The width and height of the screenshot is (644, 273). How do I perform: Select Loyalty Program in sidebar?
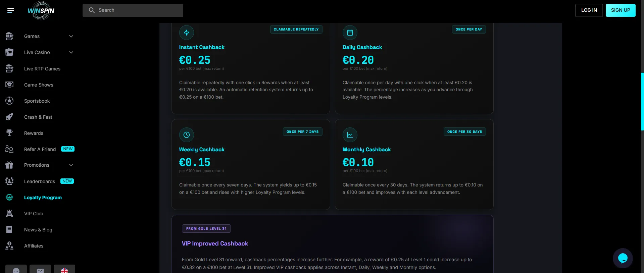43,198
